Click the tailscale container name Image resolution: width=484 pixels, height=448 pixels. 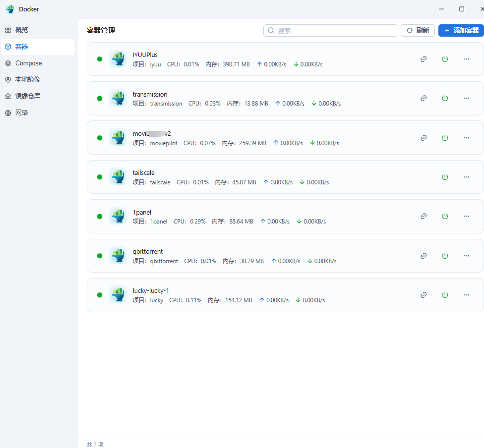point(143,172)
